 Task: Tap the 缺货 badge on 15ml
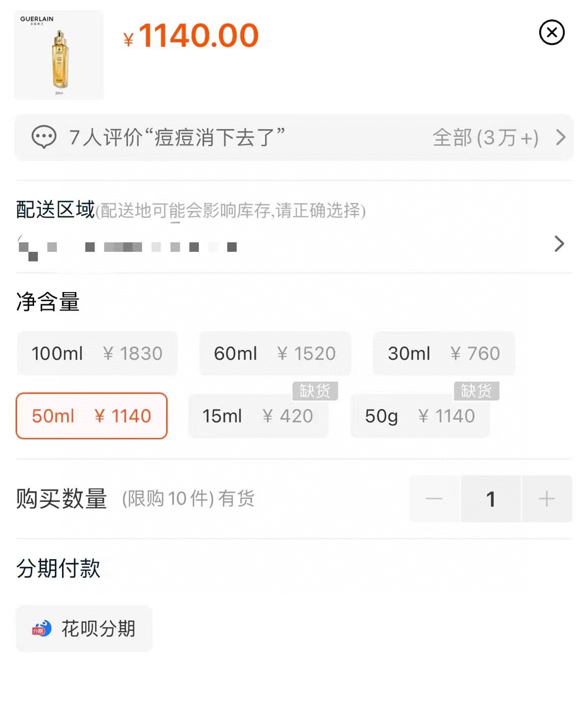(x=315, y=391)
